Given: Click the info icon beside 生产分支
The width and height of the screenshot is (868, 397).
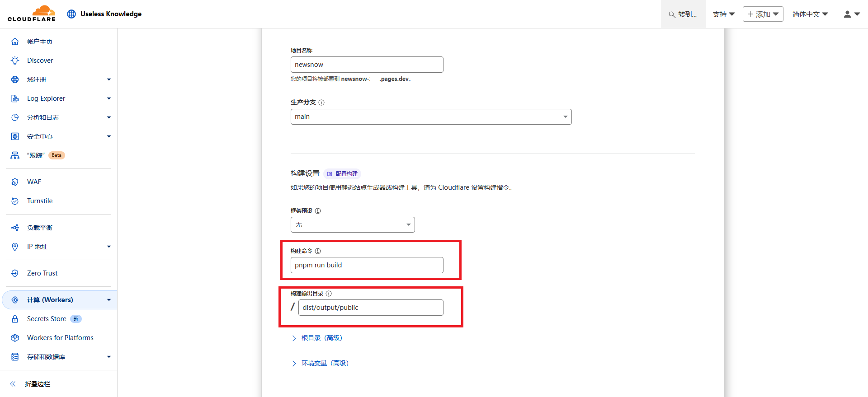Looking at the screenshot, I should [321, 103].
